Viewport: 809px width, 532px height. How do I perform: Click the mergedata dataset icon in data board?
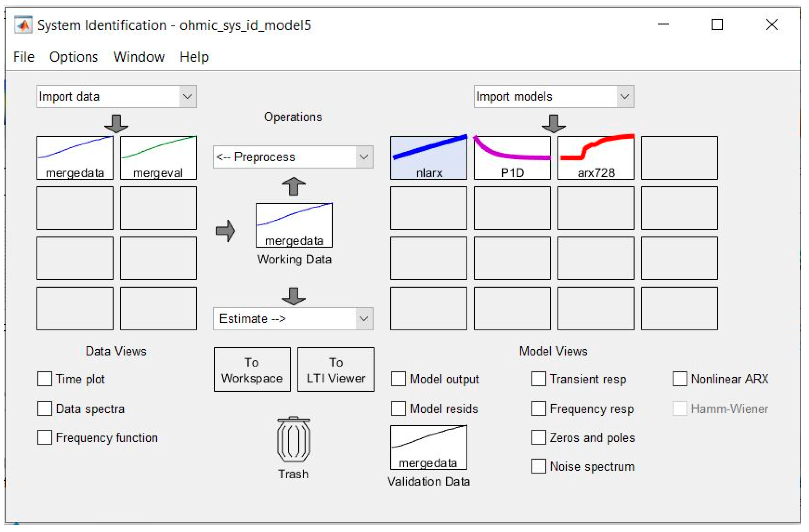pos(75,158)
